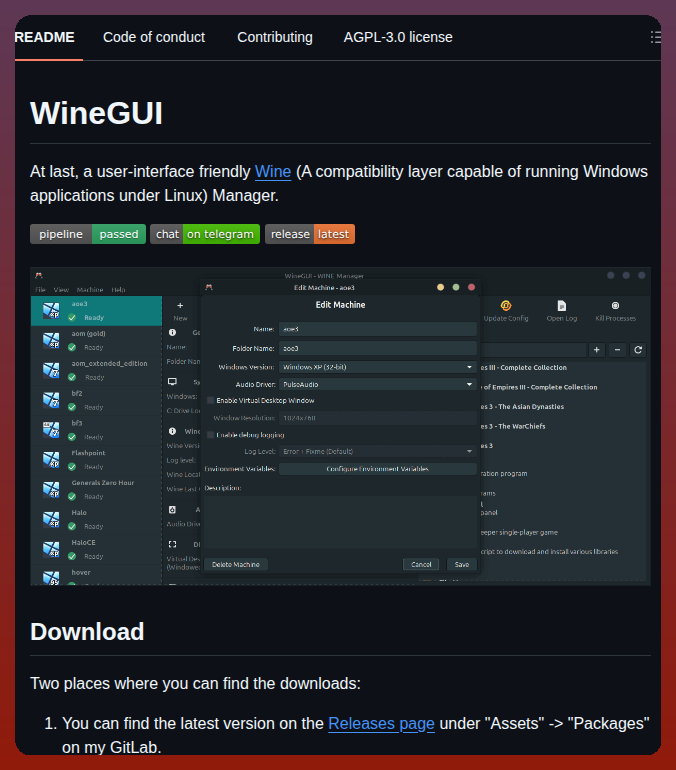In the WineGUI screenshot, open Help menu
The image size is (676, 770).
(118, 290)
